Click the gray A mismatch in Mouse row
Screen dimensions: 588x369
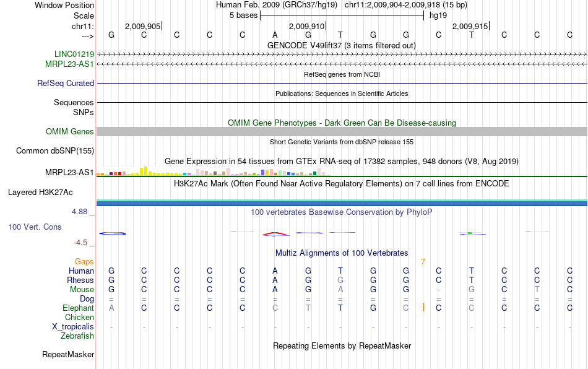click(x=340, y=290)
